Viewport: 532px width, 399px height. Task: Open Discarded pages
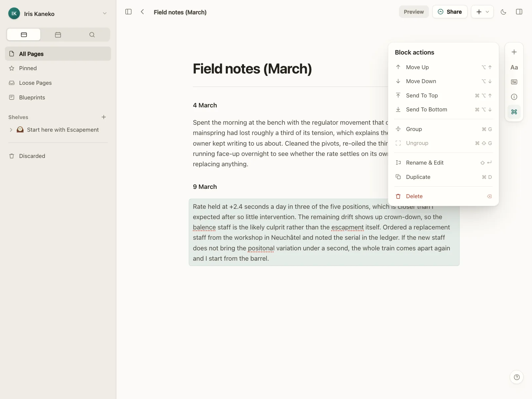point(58,156)
